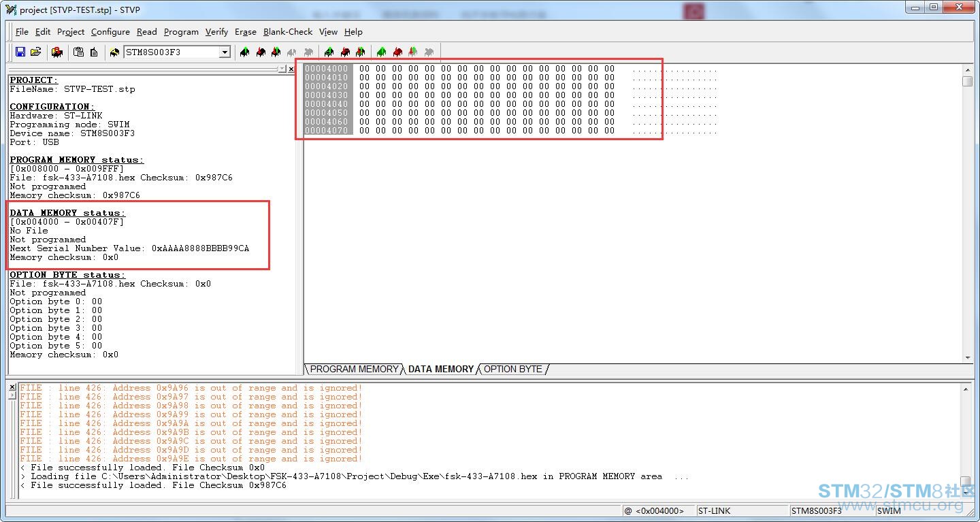Click the 'Memory checksum: 0x987C6' line

[x=75, y=195]
